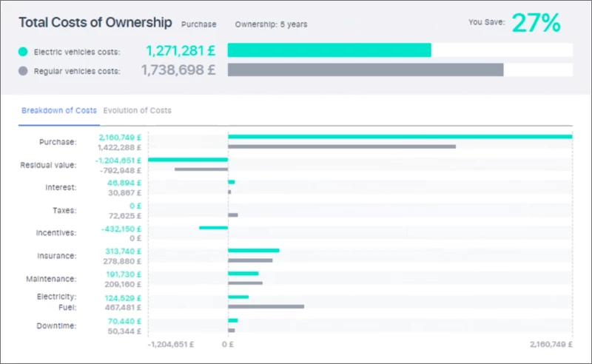The width and height of the screenshot is (592, 364).
Task: Click the -1,204,651 £ axis label
Action: [x=171, y=344]
